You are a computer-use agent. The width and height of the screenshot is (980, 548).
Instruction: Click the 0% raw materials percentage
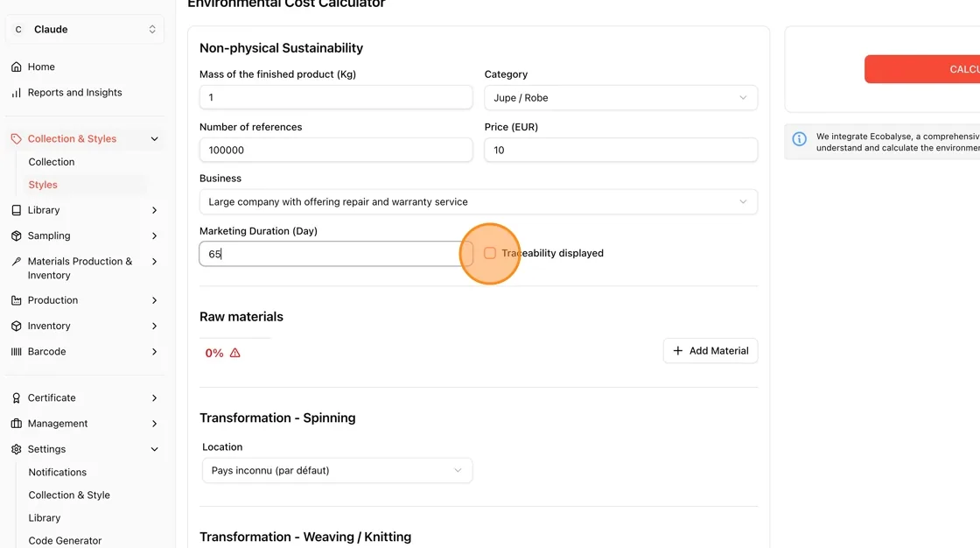[x=213, y=353]
